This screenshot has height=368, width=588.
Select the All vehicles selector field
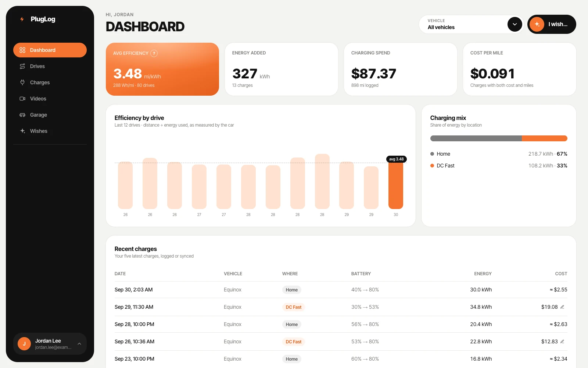pos(471,24)
